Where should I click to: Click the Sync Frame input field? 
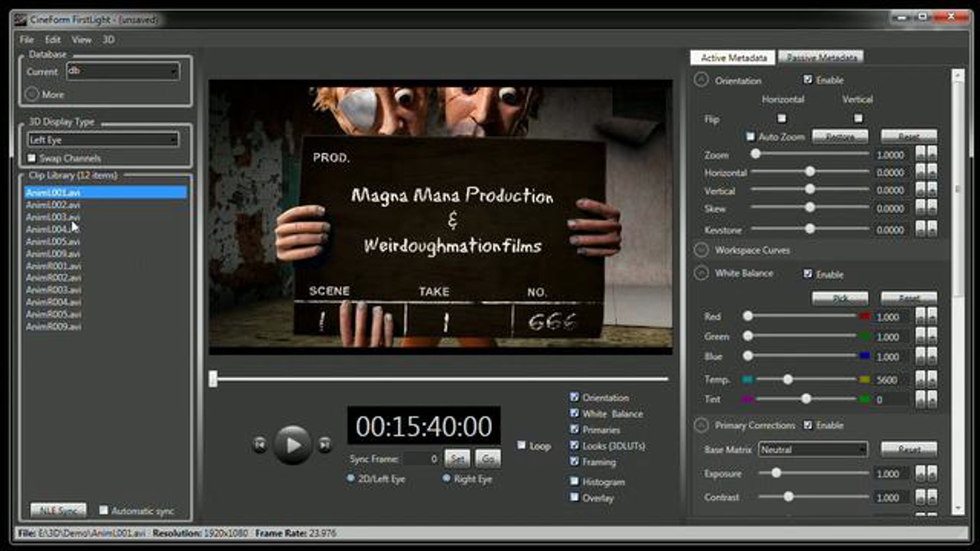coord(421,459)
